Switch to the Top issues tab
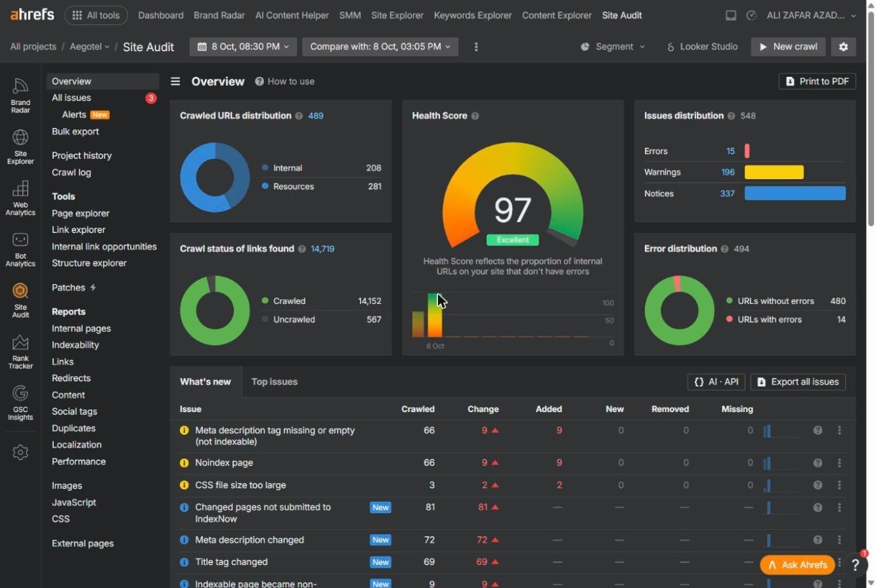876x588 pixels. (274, 382)
